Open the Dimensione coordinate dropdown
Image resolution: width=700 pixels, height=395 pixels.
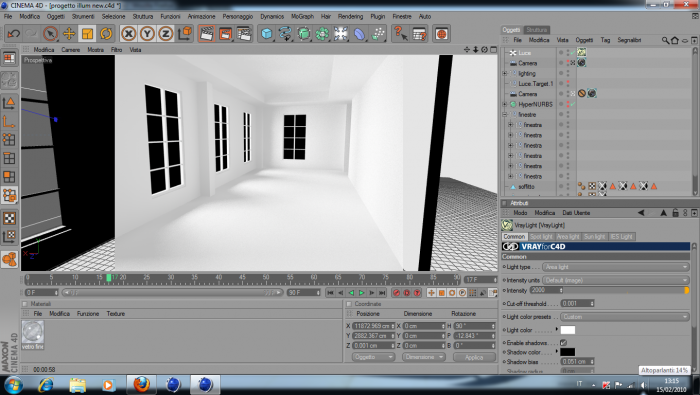click(x=424, y=357)
